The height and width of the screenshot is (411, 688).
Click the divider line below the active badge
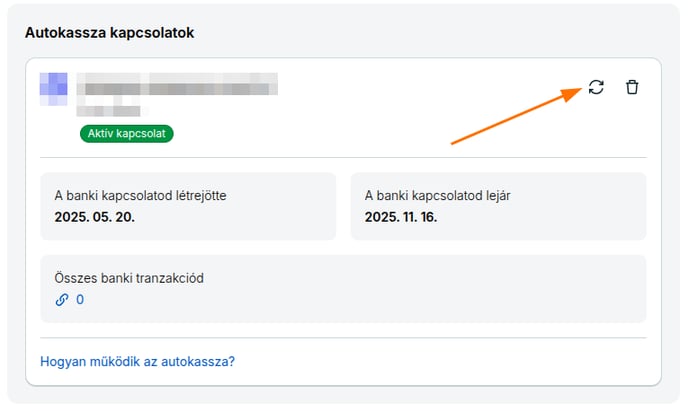click(x=343, y=157)
